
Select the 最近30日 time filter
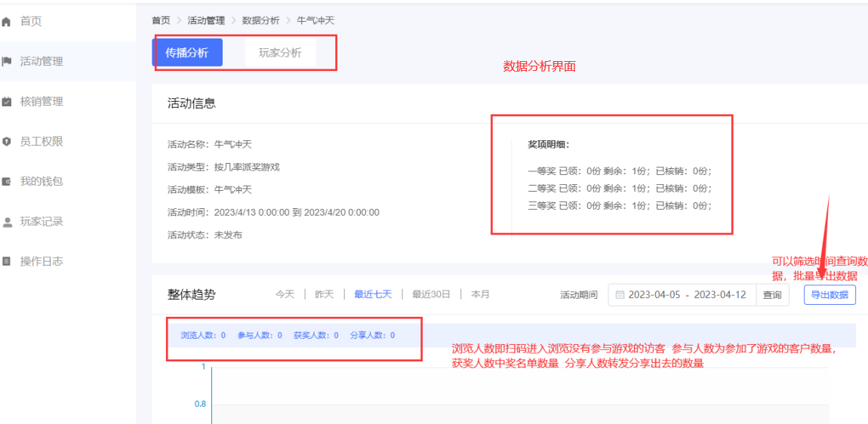(x=430, y=295)
